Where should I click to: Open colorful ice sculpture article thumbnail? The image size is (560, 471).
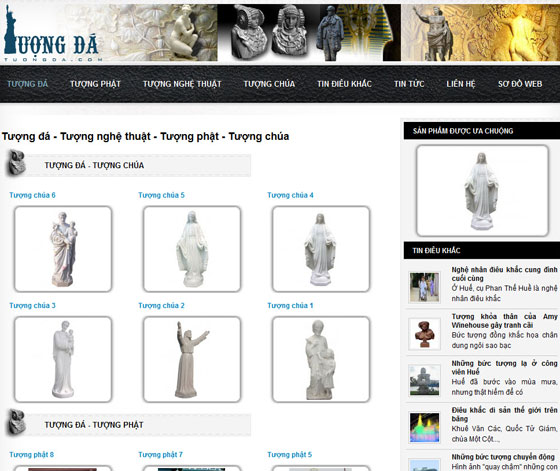pyautogui.click(x=424, y=427)
